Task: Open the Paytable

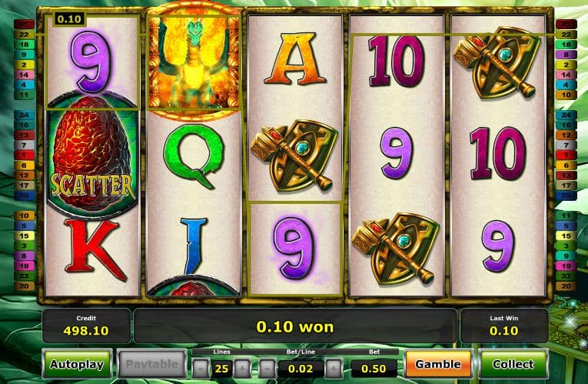Action: (152, 364)
